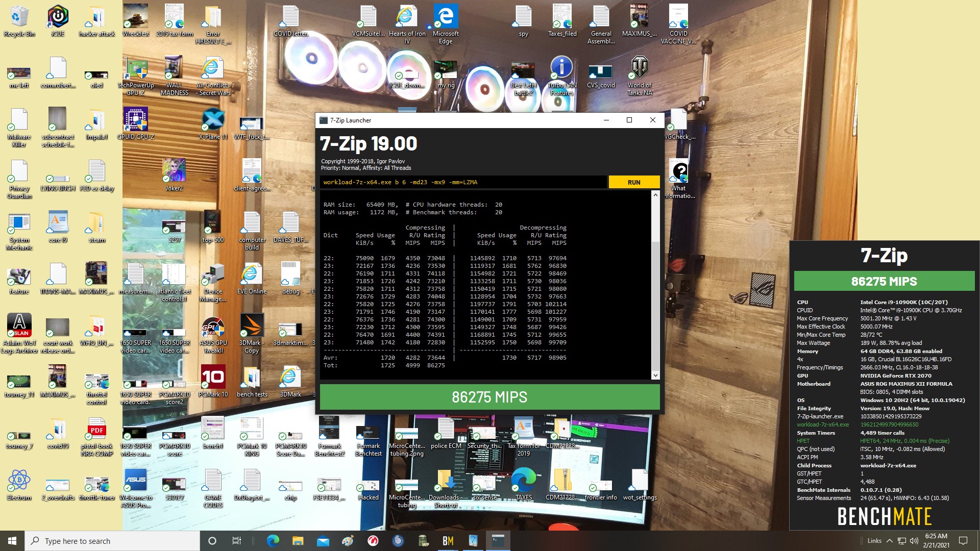The width and height of the screenshot is (980, 551).
Task: Select the Microsoft Edge desktop shortcut
Action: (446, 24)
